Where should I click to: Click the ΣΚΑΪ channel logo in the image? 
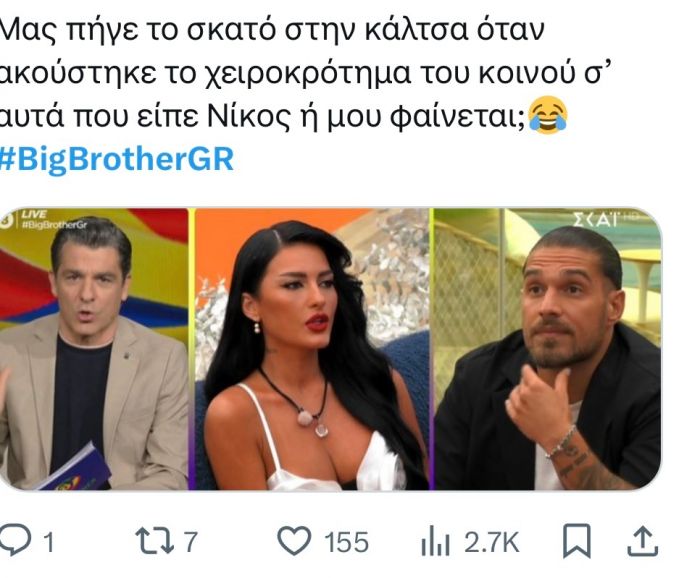[x=598, y=219]
